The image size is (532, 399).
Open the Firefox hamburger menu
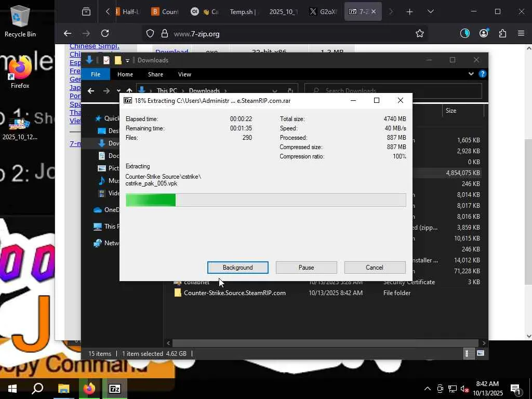[x=521, y=33]
